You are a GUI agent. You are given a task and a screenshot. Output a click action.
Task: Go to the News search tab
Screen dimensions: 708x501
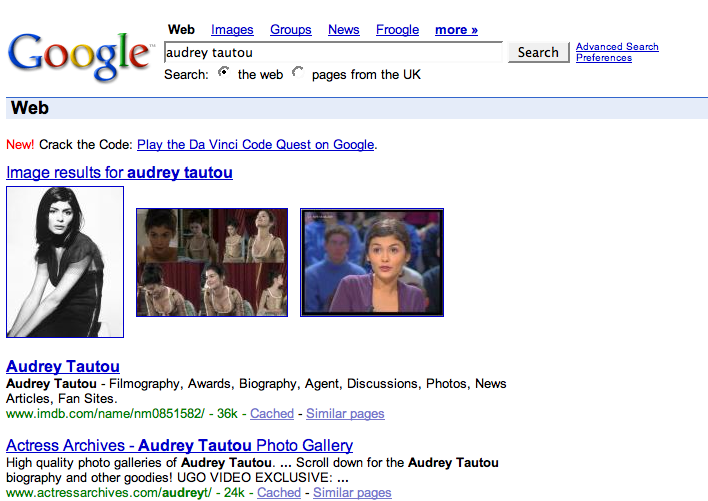coord(343,30)
